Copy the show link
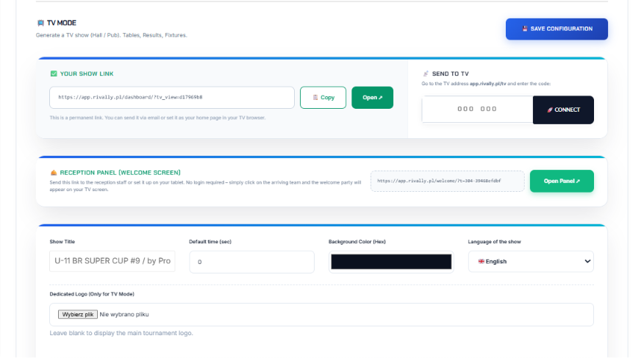The image size is (644, 358). point(323,98)
